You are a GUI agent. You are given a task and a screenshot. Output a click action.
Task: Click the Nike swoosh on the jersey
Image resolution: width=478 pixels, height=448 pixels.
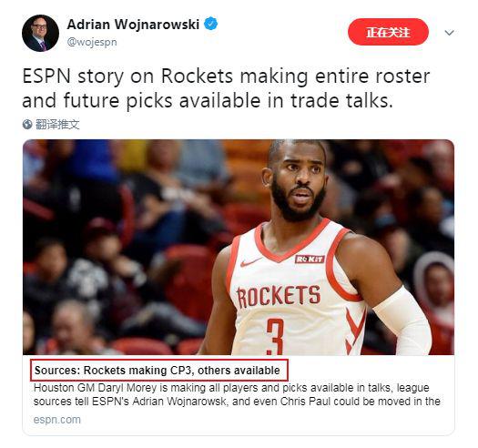250,261
